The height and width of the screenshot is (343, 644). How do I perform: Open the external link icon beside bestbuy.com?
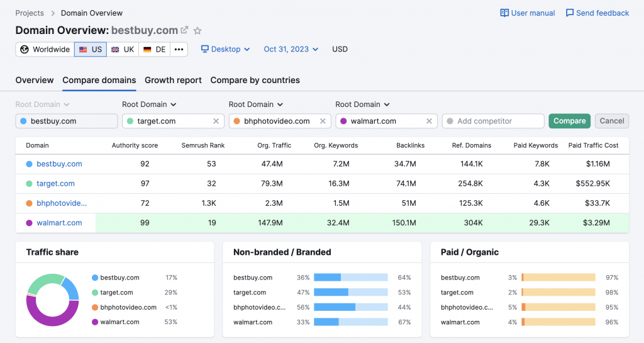tap(184, 30)
